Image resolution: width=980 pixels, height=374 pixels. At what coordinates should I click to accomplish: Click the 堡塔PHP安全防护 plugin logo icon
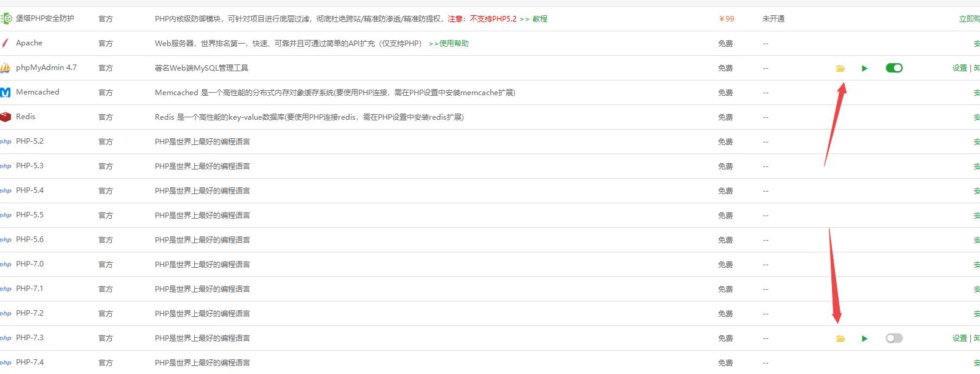(x=6, y=19)
